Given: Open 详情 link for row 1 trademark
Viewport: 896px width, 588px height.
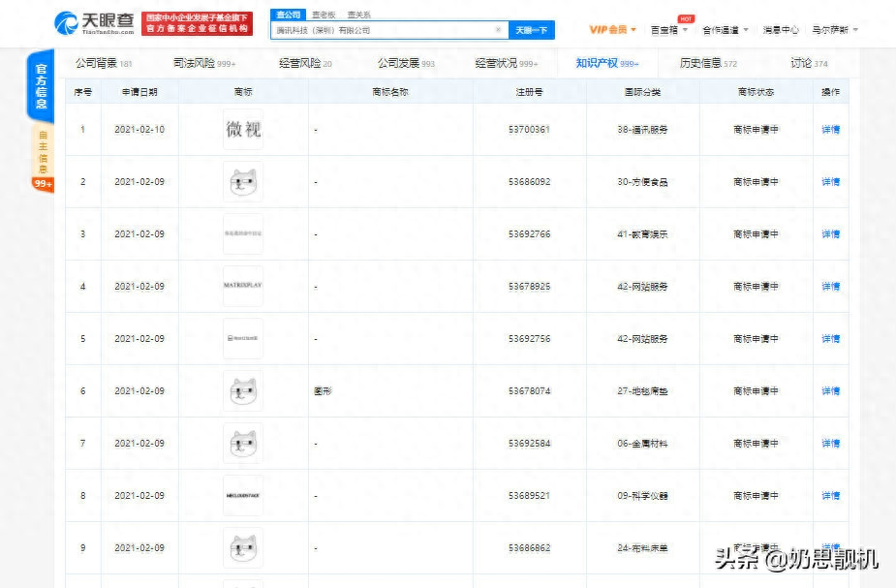Looking at the screenshot, I should tap(830, 130).
